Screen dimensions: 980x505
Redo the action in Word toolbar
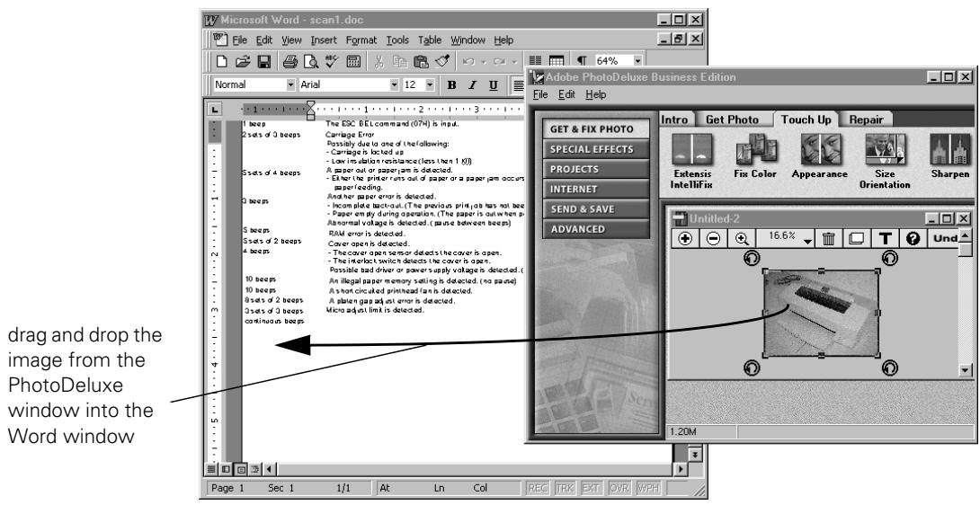pos(499,61)
